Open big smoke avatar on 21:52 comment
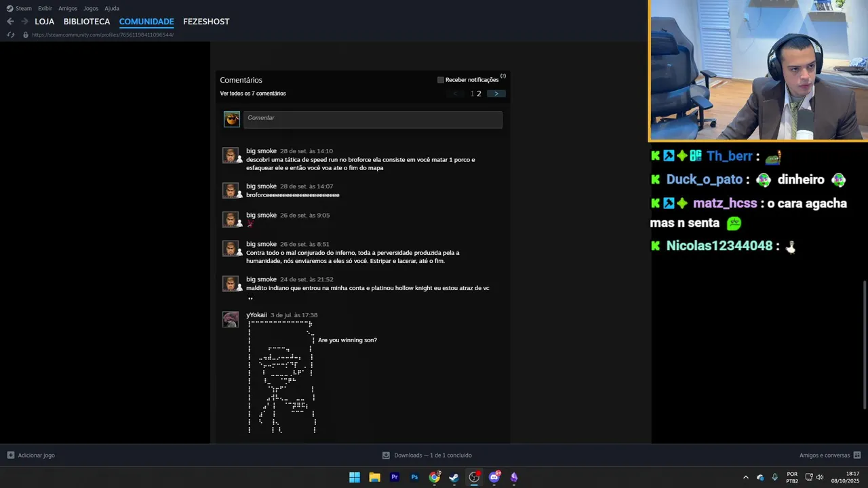 231,283
